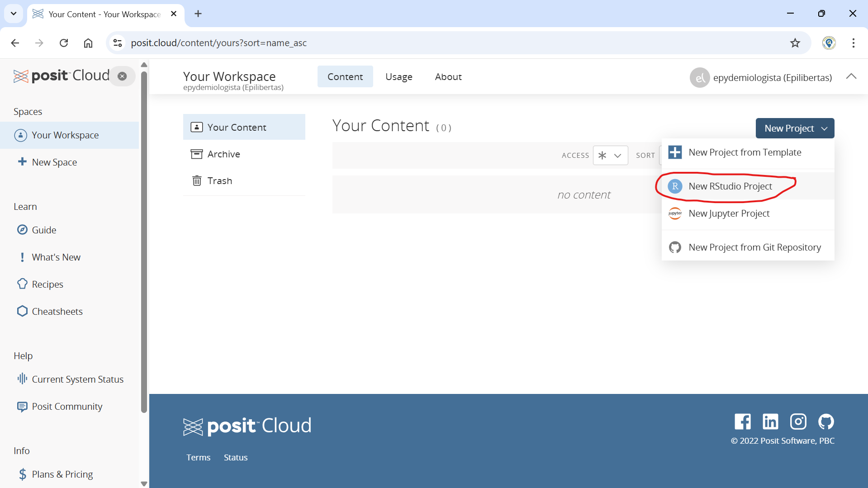The image size is (868, 488).
Task: Click the user avatar icon
Action: point(699,77)
